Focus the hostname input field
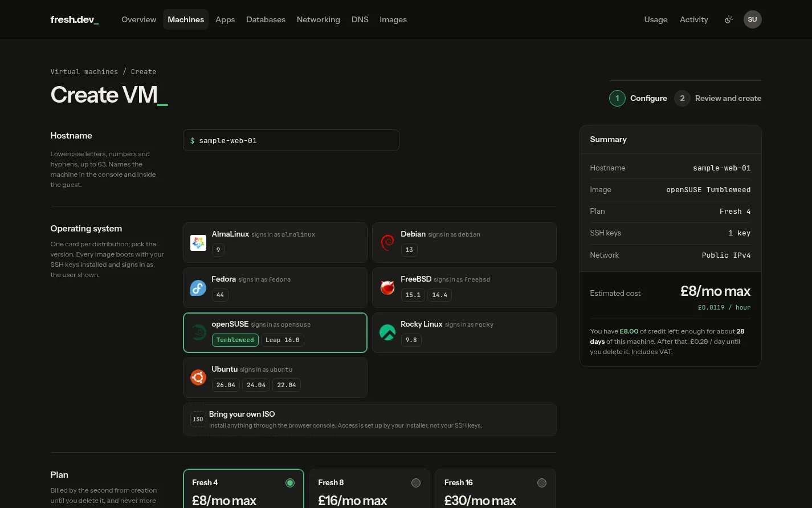This screenshot has height=508, width=812. pos(291,140)
